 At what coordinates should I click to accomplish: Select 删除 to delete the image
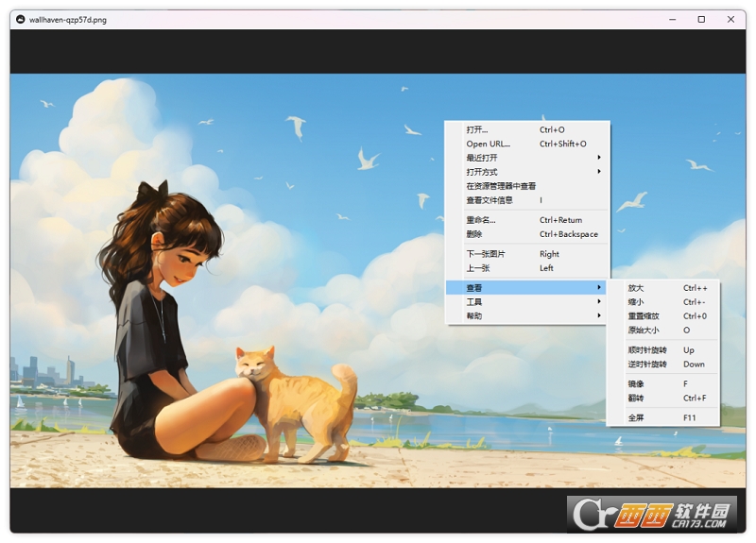coord(527,234)
